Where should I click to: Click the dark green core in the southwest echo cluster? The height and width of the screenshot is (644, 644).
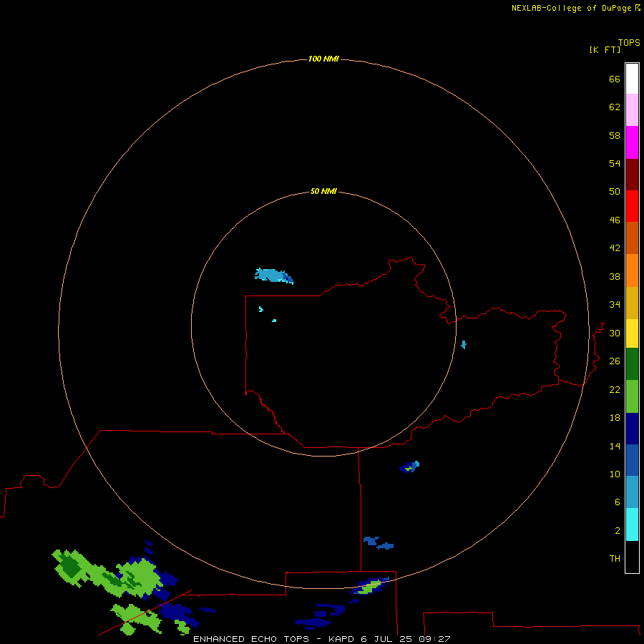[x=72, y=567]
